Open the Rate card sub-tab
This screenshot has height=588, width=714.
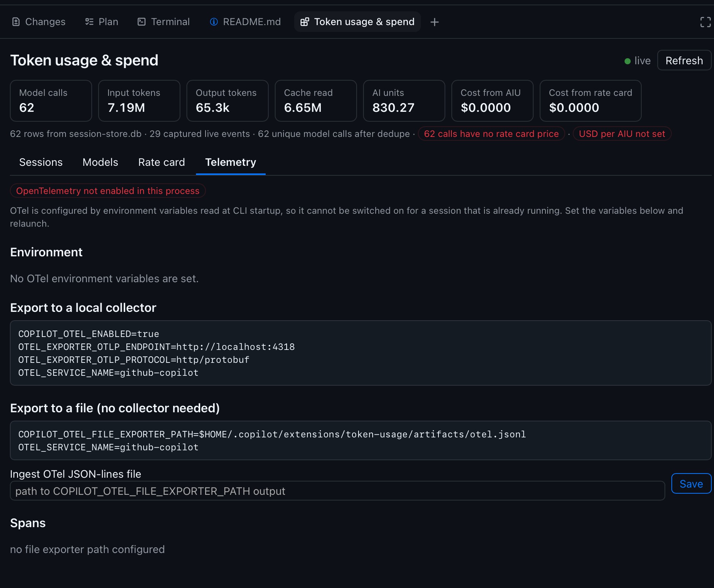(x=162, y=162)
